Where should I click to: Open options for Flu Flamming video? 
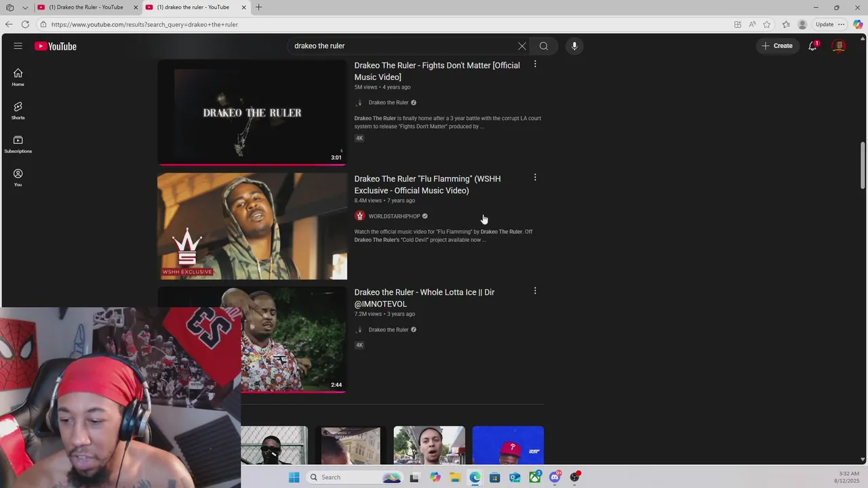tap(535, 178)
